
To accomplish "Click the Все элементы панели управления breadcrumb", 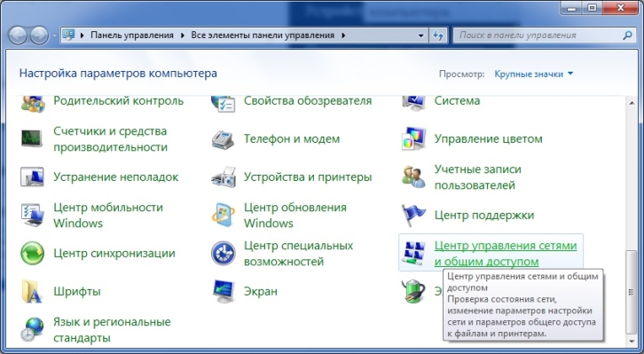I will (263, 35).
